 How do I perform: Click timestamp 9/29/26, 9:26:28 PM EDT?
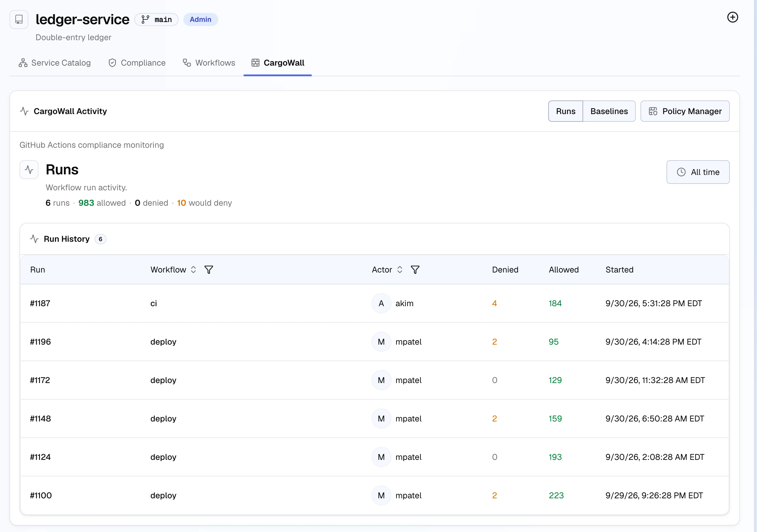pyautogui.click(x=654, y=495)
